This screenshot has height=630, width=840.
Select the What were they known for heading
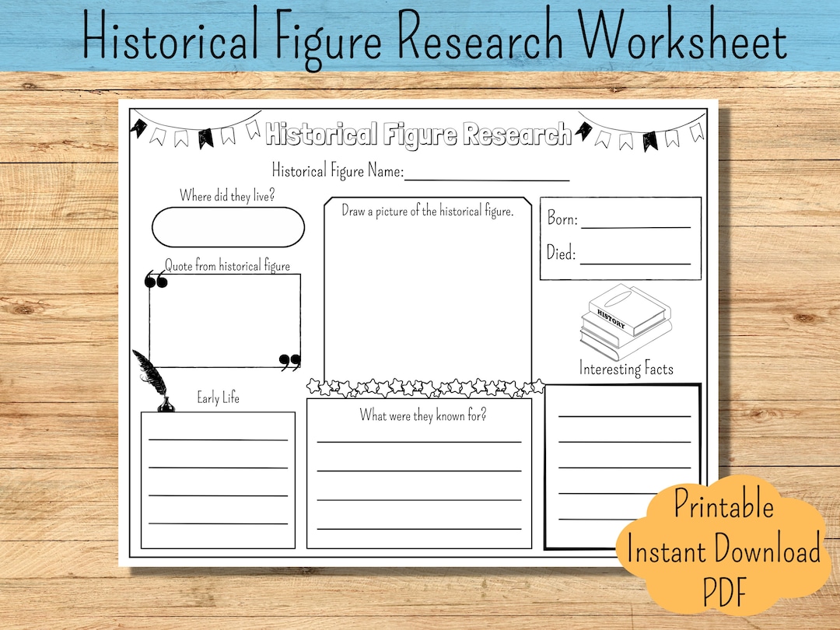pyautogui.click(x=423, y=415)
